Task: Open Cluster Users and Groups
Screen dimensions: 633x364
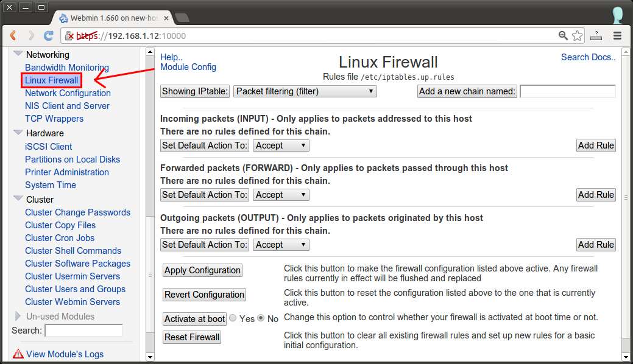Action: click(x=75, y=289)
